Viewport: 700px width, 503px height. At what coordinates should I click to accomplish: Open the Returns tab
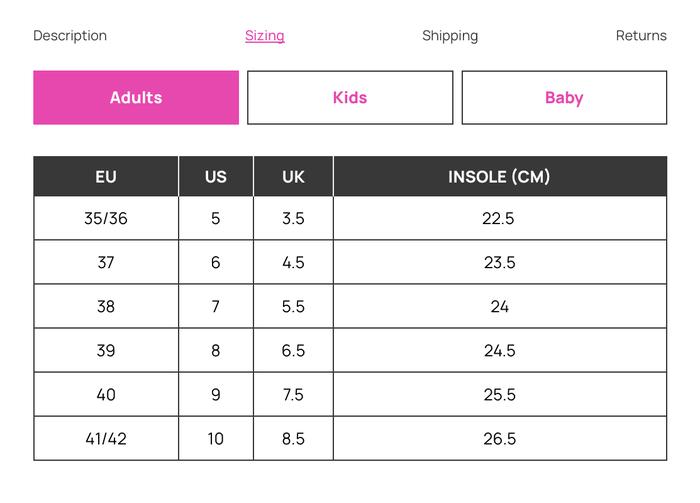(x=641, y=36)
